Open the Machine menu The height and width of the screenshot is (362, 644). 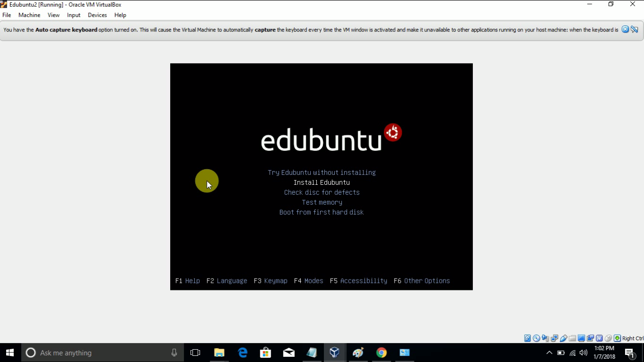click(29, 15)
